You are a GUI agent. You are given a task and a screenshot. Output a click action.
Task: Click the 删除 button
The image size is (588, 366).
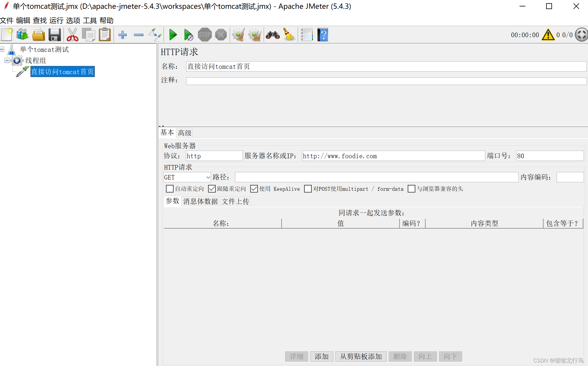(400, 356)
